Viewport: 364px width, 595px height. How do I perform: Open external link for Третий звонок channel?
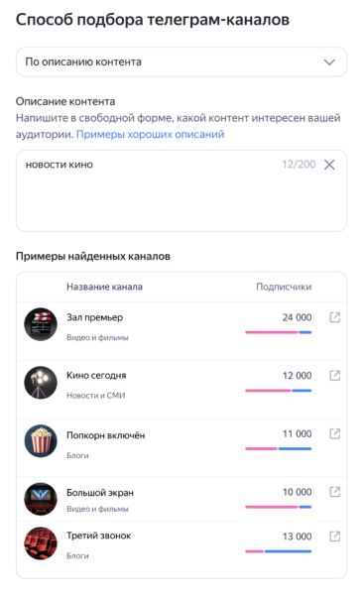(x=334, y=536)
